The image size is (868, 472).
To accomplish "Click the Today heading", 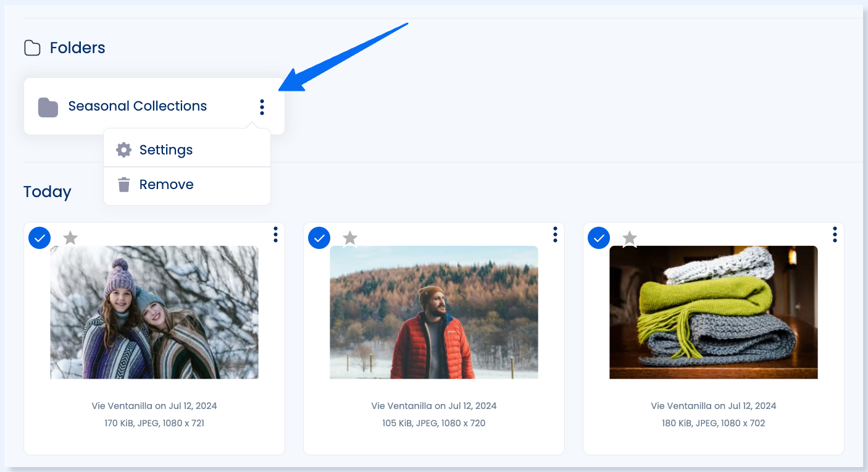I will point(48,192).
